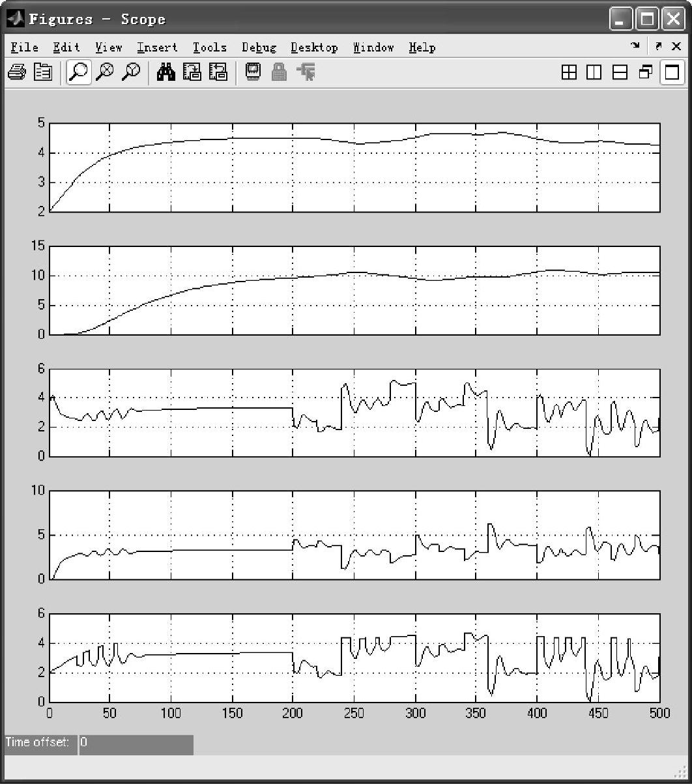Viewport: 692px width, 784px height.
Task: Click the fourth scope axes (range 0 to 10)
Action: tap(354, 534)
